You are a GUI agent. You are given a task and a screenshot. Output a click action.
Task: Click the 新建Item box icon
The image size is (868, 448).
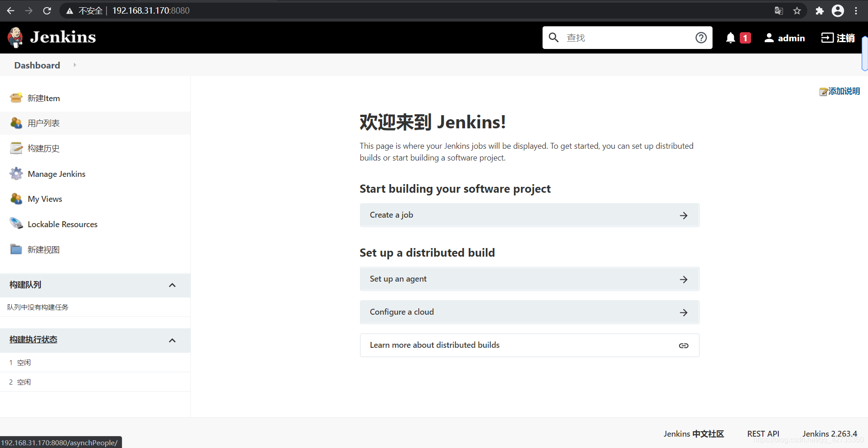pyautogui.click(x=16, y=97)
